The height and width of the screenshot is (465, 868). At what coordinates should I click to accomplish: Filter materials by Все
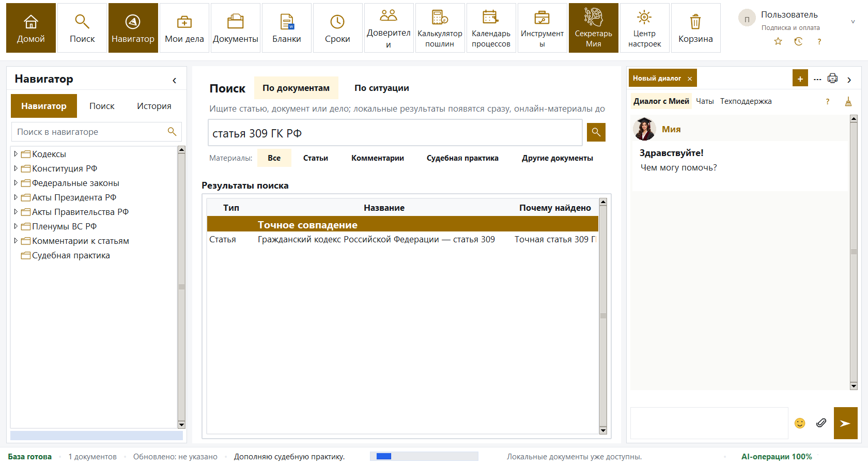(x=274, y=158)
